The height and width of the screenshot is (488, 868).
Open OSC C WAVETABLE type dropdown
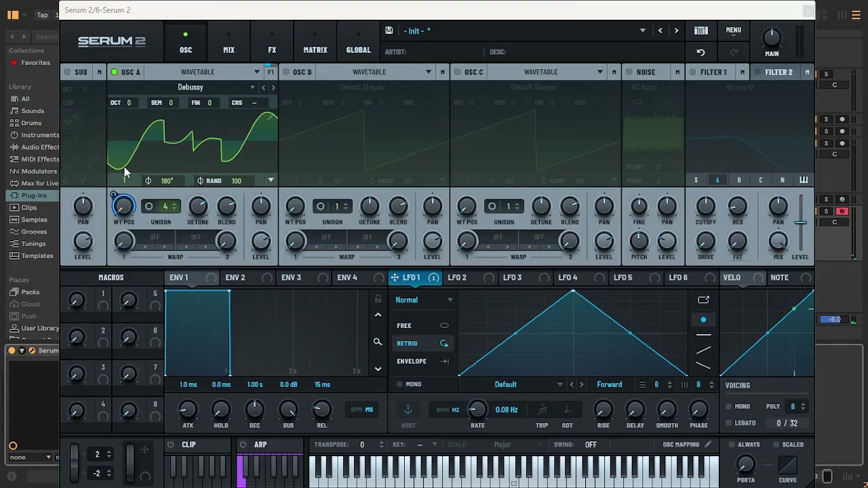[599, 72]
